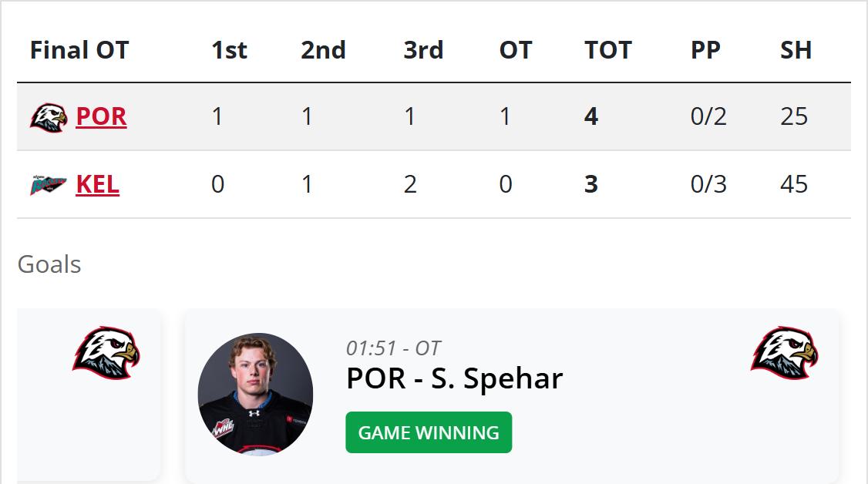Click the "Final OT" status header

point(79,50)
